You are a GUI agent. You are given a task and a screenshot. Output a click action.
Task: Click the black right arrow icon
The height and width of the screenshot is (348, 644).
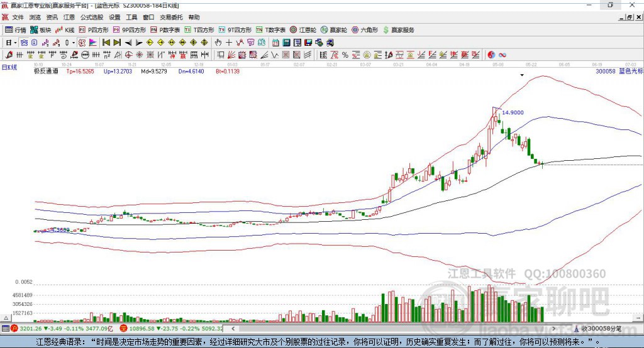tap(139, 43)
